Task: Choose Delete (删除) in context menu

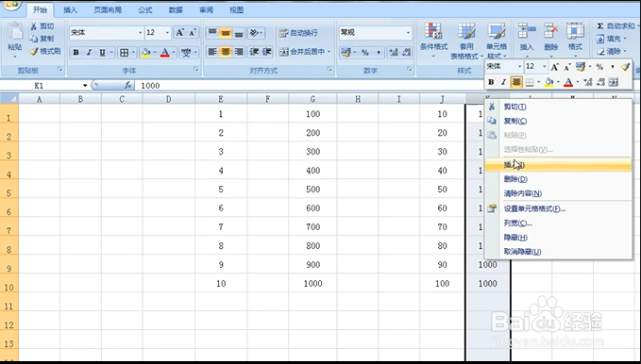Action: [x=558, y=179]
